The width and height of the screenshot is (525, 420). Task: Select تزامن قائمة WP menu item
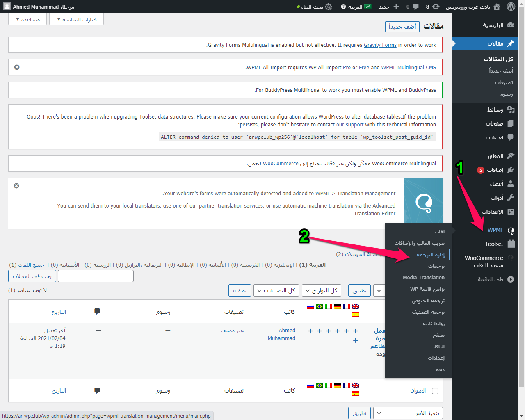418,289
